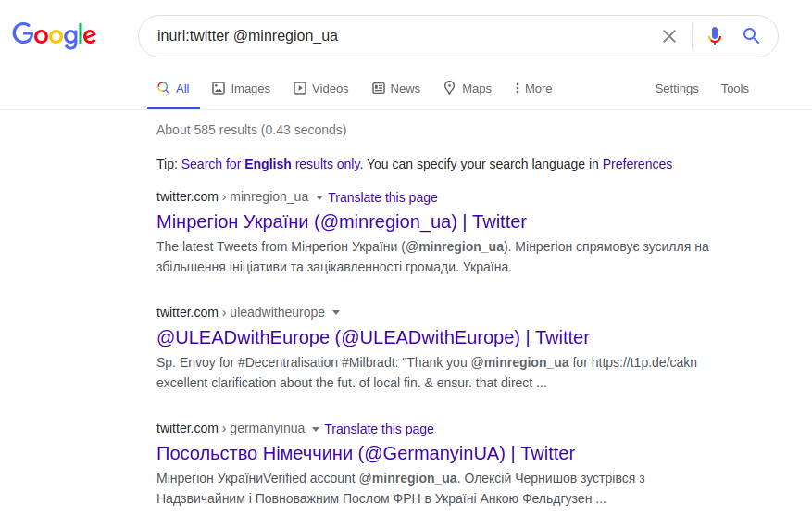Expand options arrow for germanyinua result

316,429
